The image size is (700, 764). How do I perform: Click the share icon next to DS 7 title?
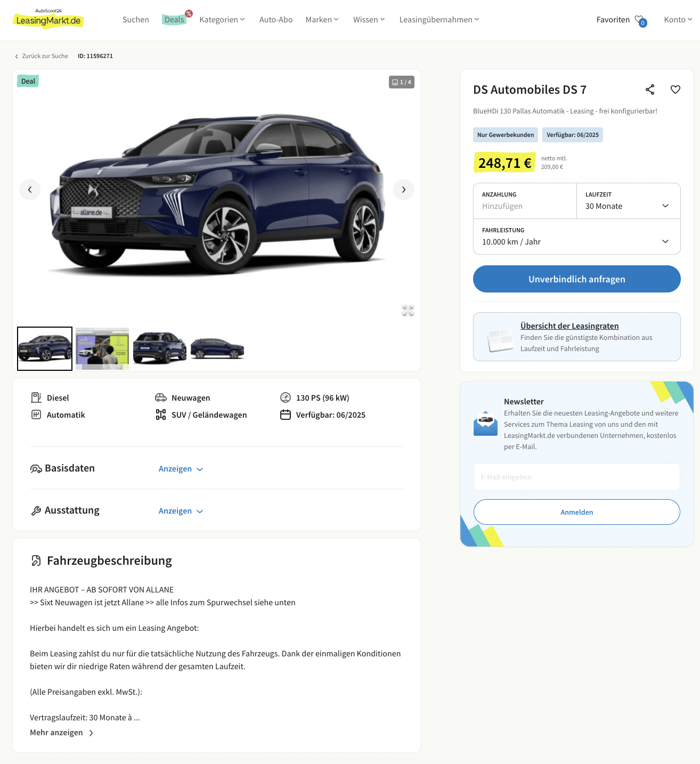[x=650, y=90]
